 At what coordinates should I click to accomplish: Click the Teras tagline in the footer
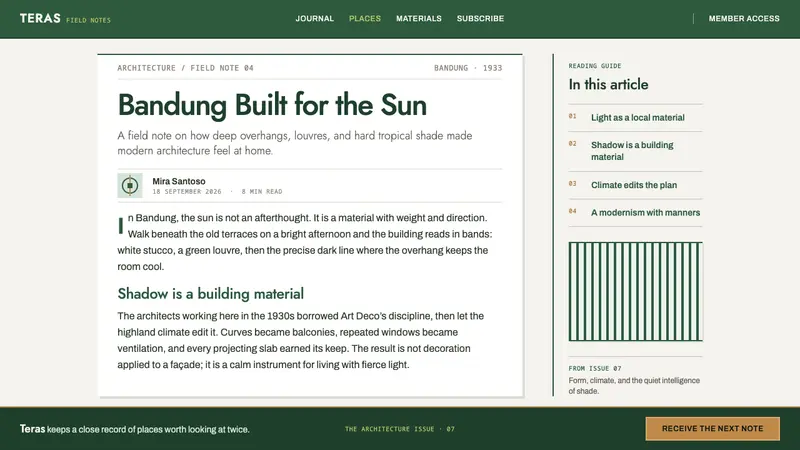(135, 429)
